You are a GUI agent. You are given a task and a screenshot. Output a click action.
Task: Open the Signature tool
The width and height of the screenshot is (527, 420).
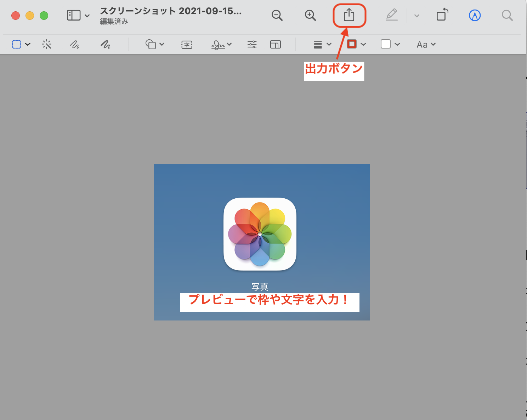click(218, 45)
